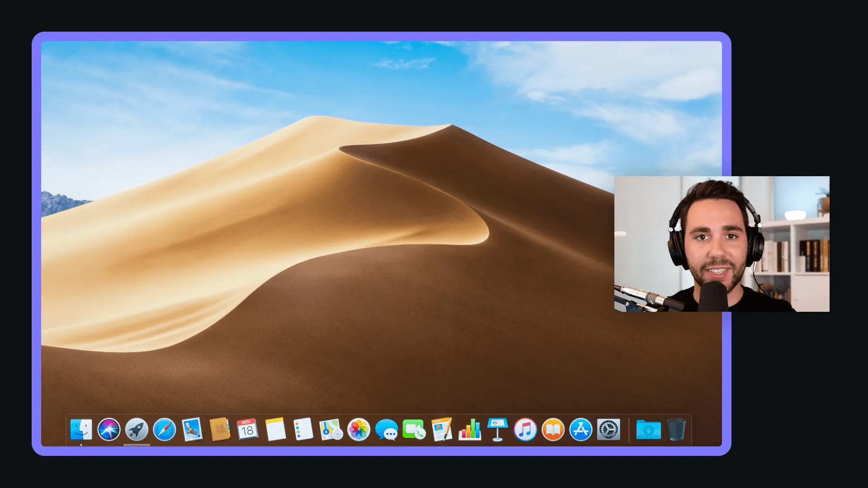Open Finder from the Dock
The width and height of the screenshot is (868, 488).
(x=81, y=429)
